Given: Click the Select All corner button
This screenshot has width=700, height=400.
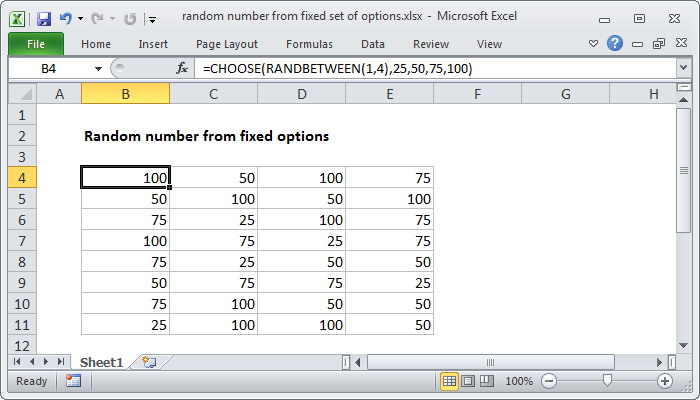Looking at the screenshot, I should 23,94.
